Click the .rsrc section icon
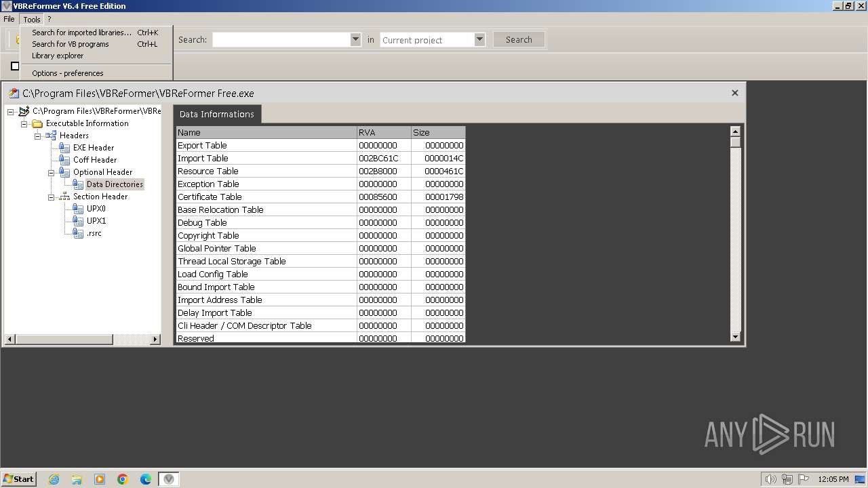 point(78,233)
